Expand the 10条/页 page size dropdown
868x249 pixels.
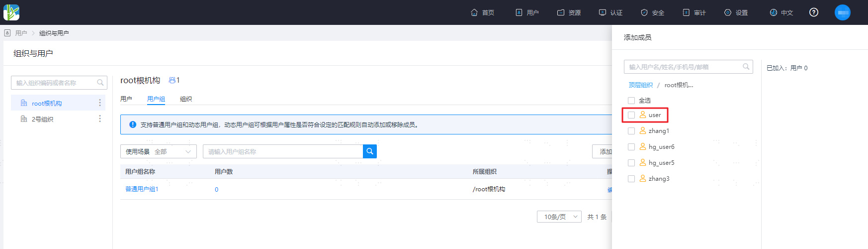tap(559, 217)
